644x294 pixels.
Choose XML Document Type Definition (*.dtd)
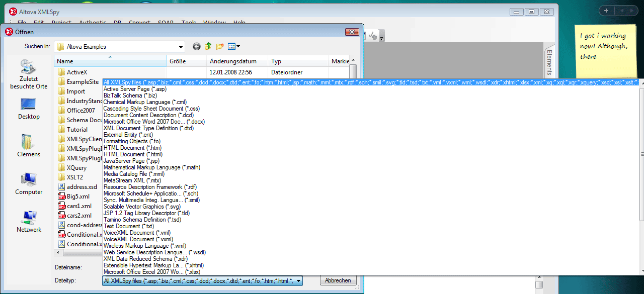click(148, 128)
